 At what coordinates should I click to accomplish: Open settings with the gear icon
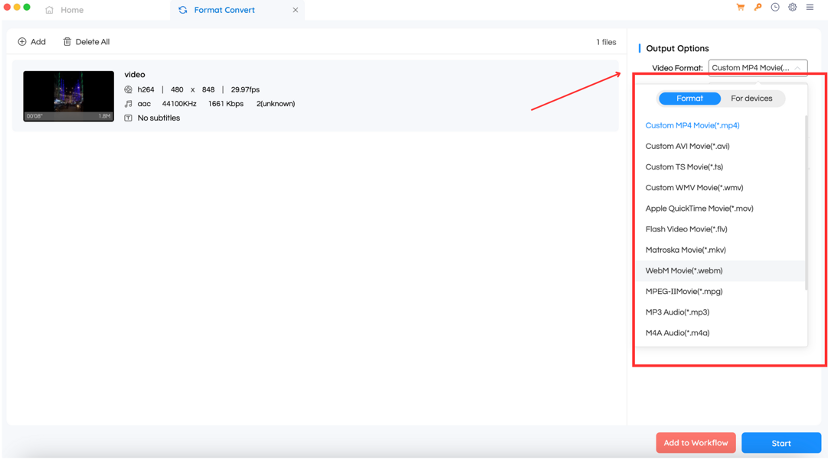[792, 8]
